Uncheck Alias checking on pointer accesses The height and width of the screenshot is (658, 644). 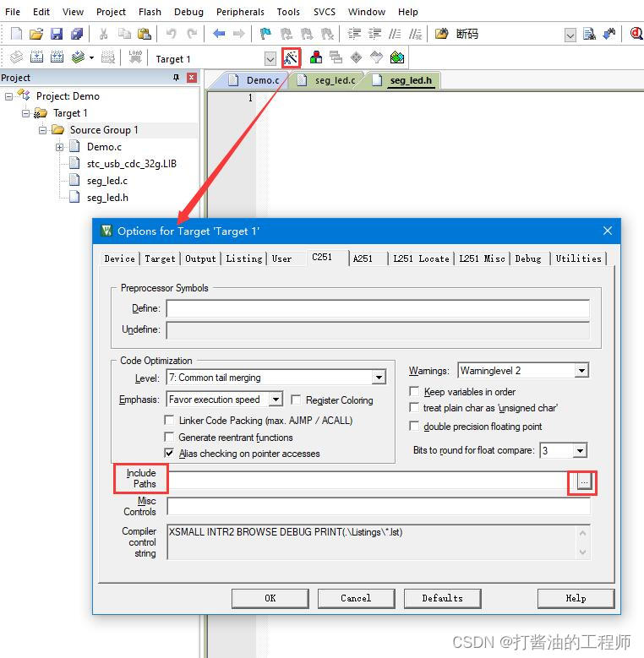coord(169,454)
